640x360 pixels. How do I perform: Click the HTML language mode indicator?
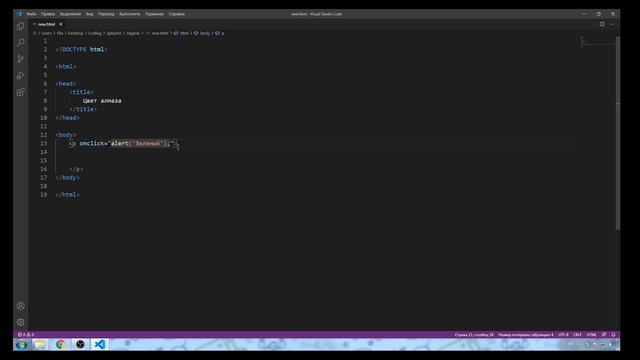click(x=591, y=335)
